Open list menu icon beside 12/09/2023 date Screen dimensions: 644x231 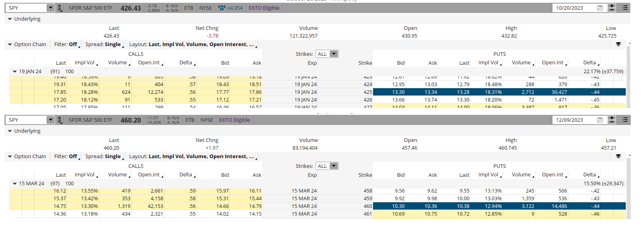tap(625, 120)
